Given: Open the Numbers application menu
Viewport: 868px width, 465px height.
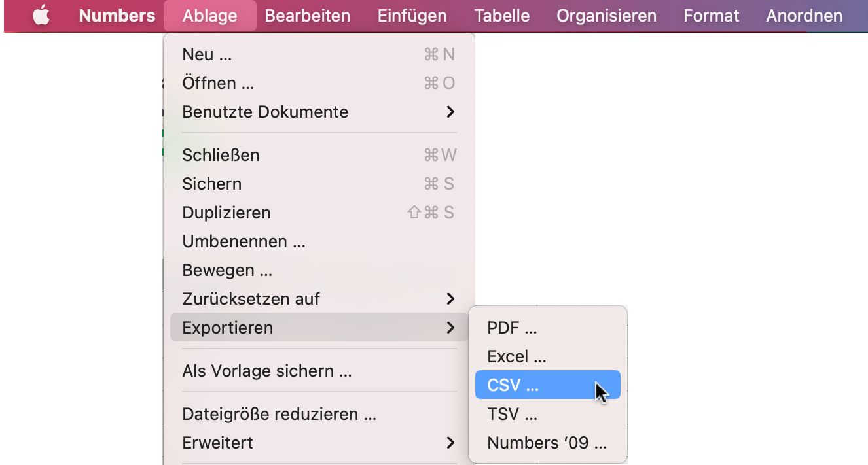Looking at the screenshot, I should click(117, 15).
